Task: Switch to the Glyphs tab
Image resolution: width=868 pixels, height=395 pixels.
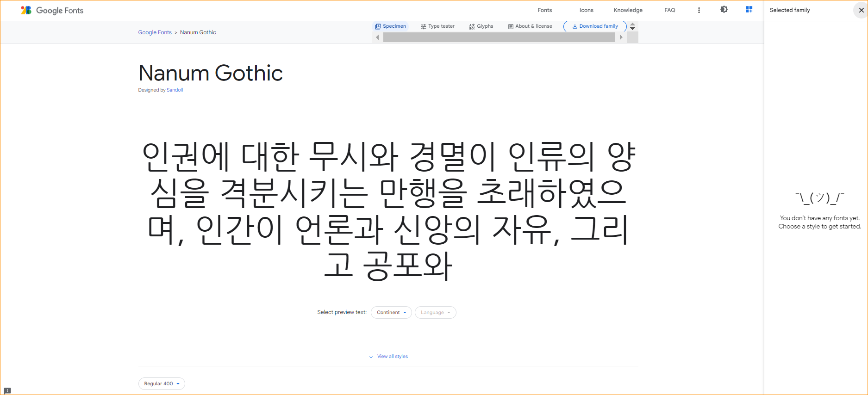Action: [481, 26]
